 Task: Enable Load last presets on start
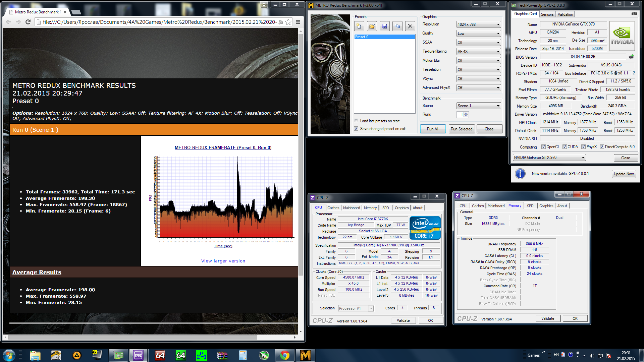(x=356, y=121)
